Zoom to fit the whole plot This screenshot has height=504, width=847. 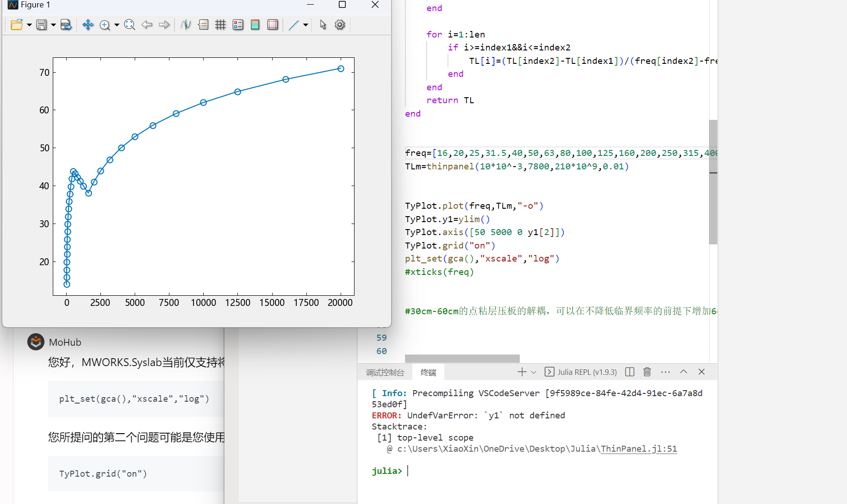(x=130, y=25)
